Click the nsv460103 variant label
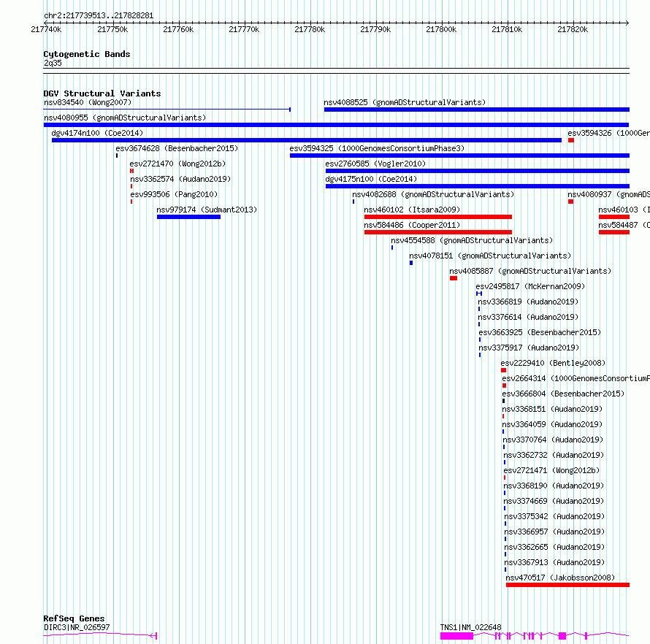This screenshot has height=644, width=650. (x=624, y=210)
